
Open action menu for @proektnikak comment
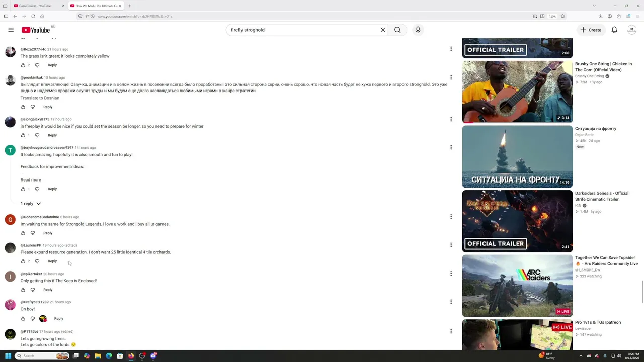click(451, 77)
